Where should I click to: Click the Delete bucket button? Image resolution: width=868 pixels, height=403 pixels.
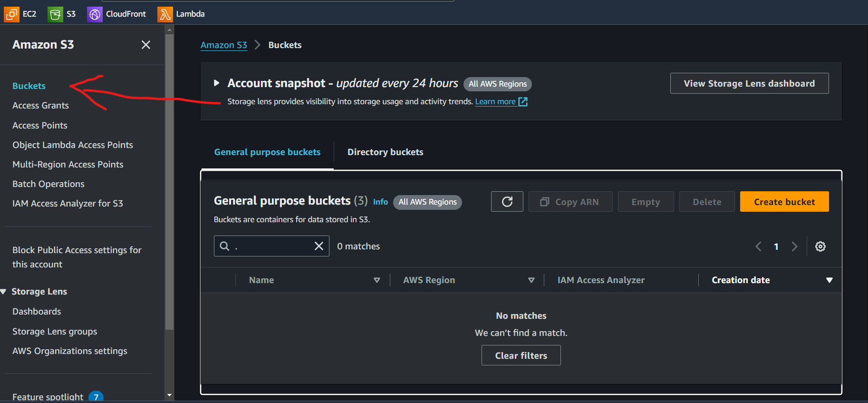point(707,202)
